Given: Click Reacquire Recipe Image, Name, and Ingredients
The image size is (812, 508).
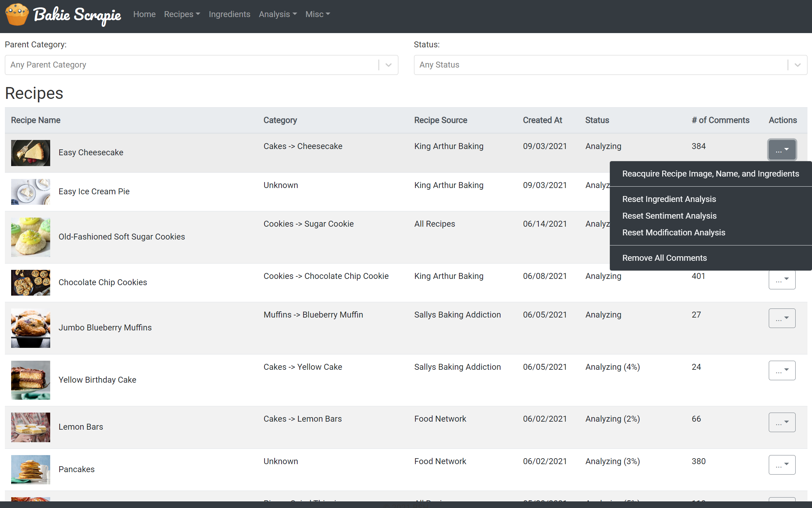Looking at the screenshot, I should click(710, 174).
